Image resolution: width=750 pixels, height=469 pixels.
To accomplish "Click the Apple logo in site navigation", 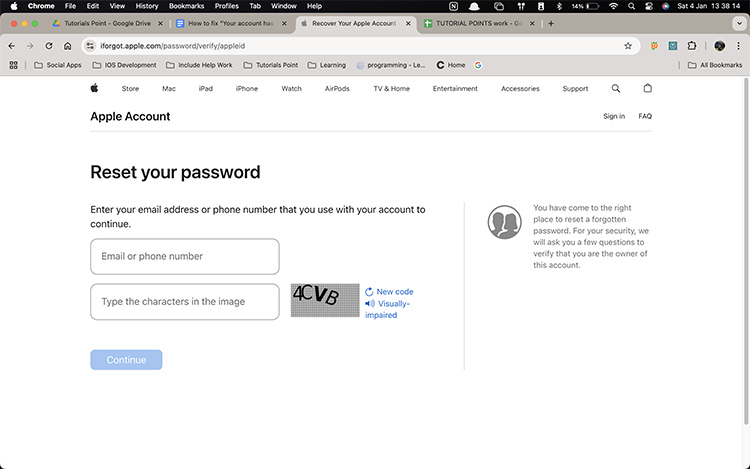I will (x=94, y=88).
